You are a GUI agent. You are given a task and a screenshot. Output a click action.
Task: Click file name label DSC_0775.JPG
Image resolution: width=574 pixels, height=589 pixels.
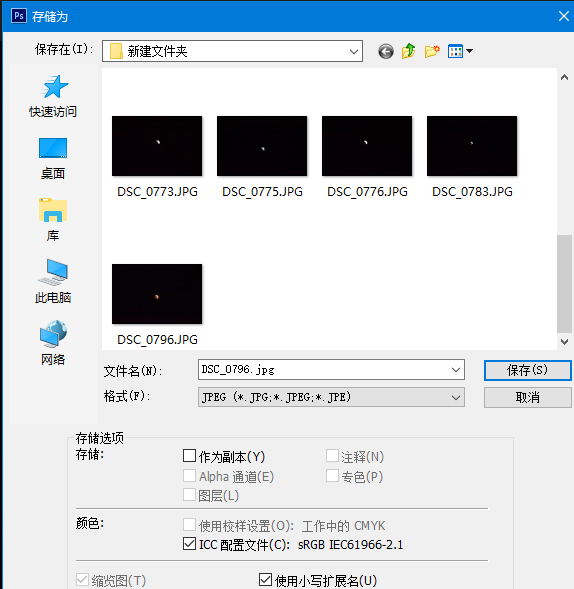pos(262,192)
